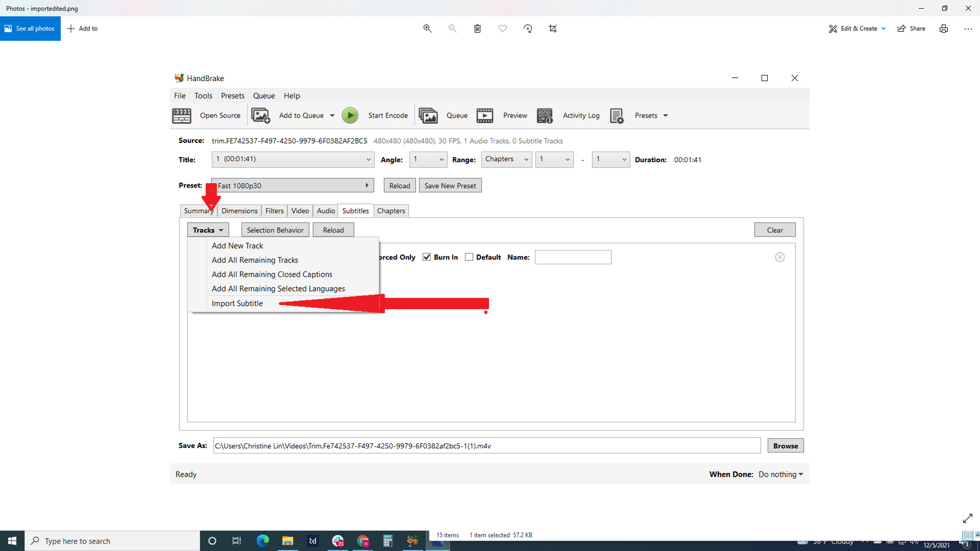980x551 pixels.
Task: Switch to the Chapters tab
Action: [x=391, y=210]
